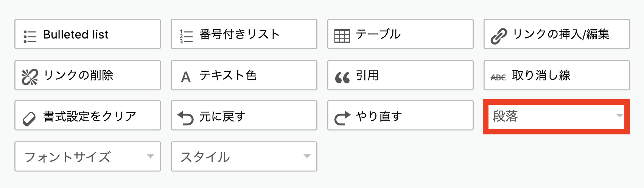Click the undo arrow icon (元に戻す)

click(185, 118)
